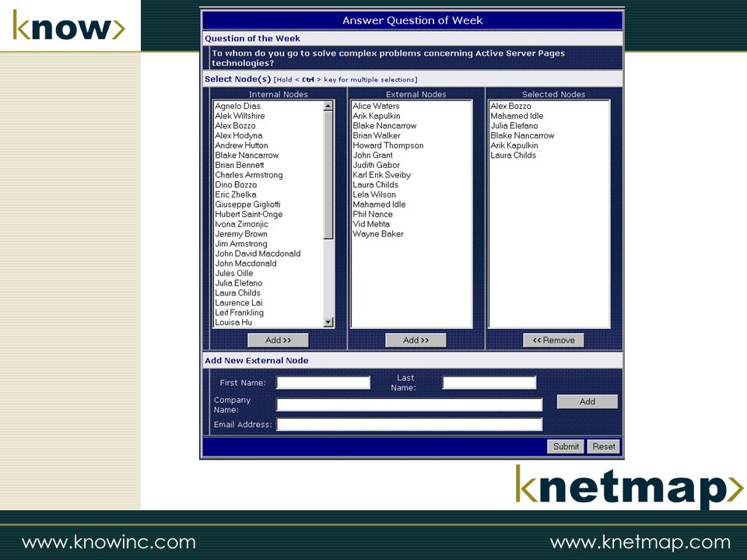Select John Grant in External Nodes
The height and width of the screenshot is (560, 747).
(x=373, y=156)
